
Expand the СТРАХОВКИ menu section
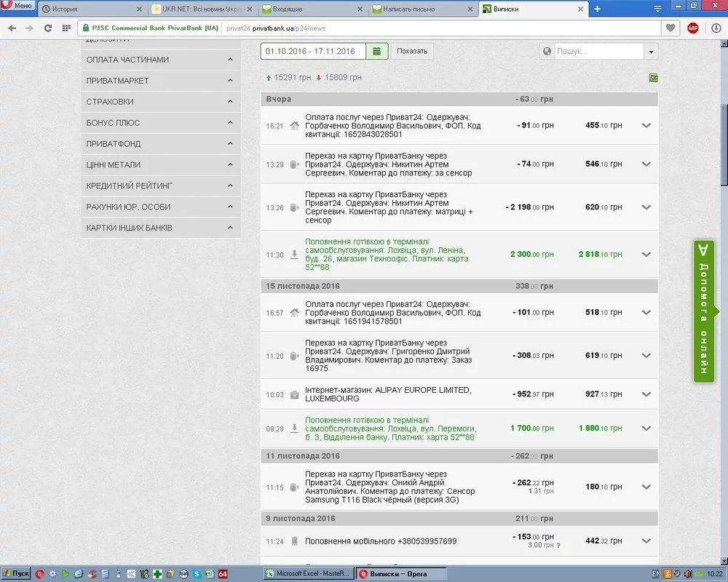point(161,102)
